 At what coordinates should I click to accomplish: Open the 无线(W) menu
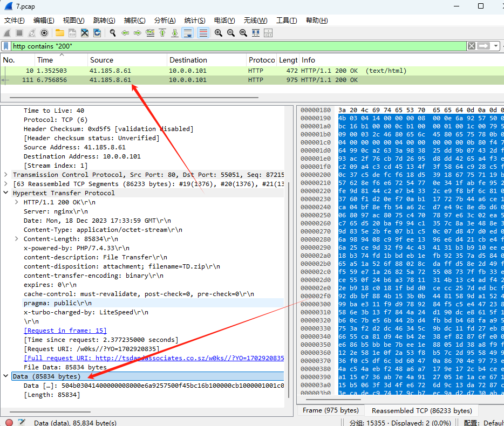click(x=256, y=20)
